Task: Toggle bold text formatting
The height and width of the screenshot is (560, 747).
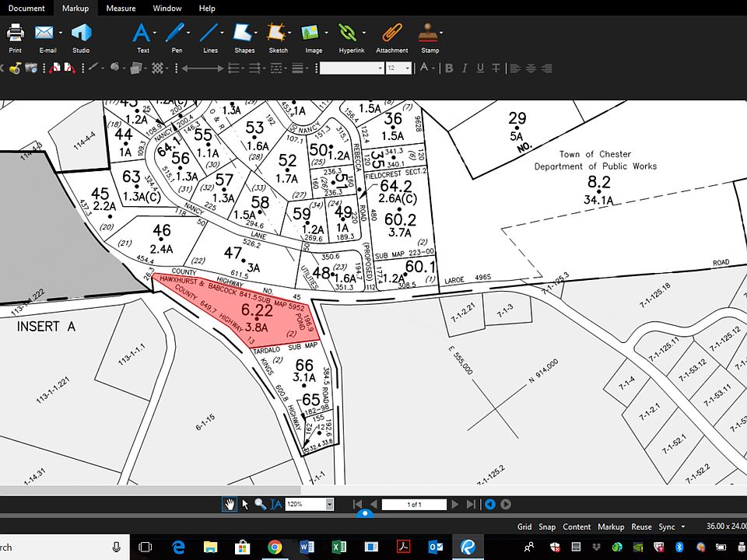Action: point(449,68)
